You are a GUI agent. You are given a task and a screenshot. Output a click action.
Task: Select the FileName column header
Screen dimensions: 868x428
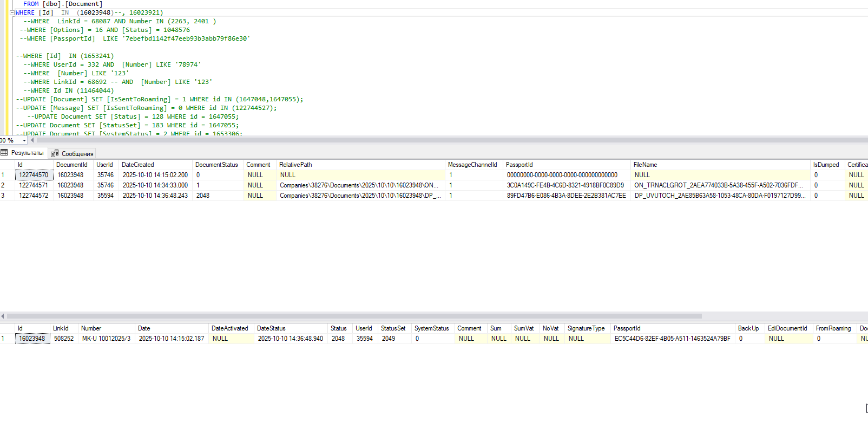645,165
